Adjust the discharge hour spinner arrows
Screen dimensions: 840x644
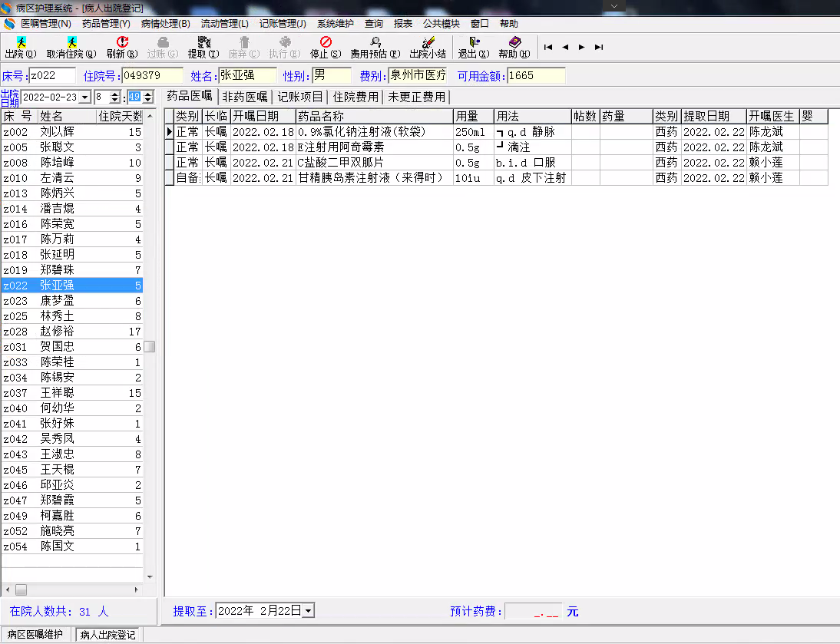(x=115, y=97)
